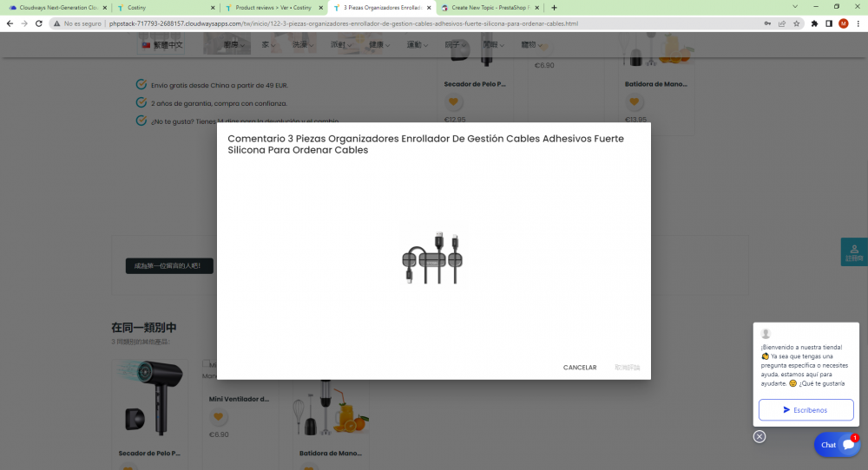Close the Create New Topic tab
This screenshot has height=470, width=868.
pyautogui.click(x=536, y=8)
